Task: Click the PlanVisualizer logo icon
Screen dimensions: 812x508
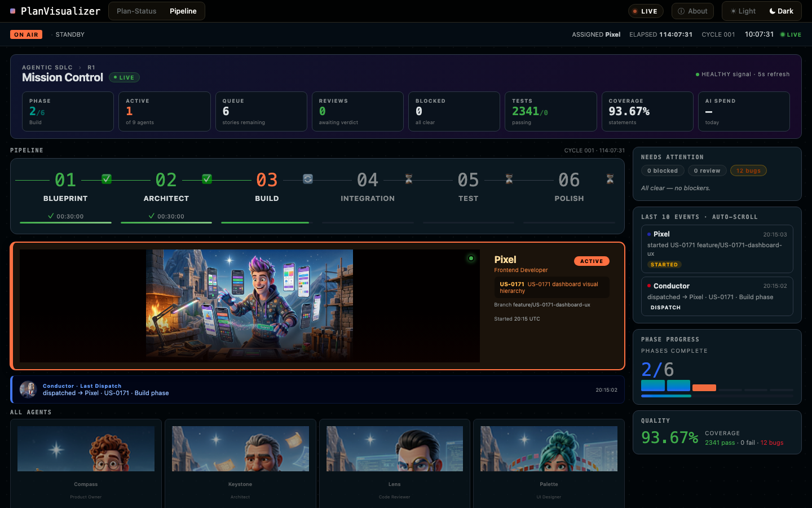Action: click(13, 11)
